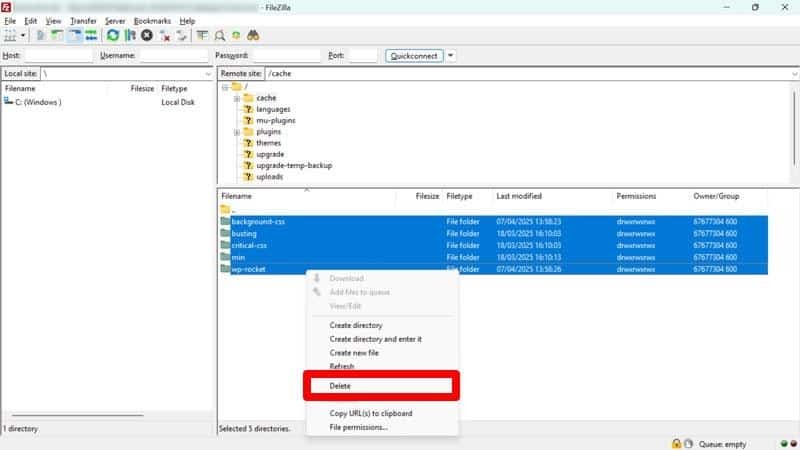Toggle processing of the transfer queue
800x450 pixels.
point(130,36)
